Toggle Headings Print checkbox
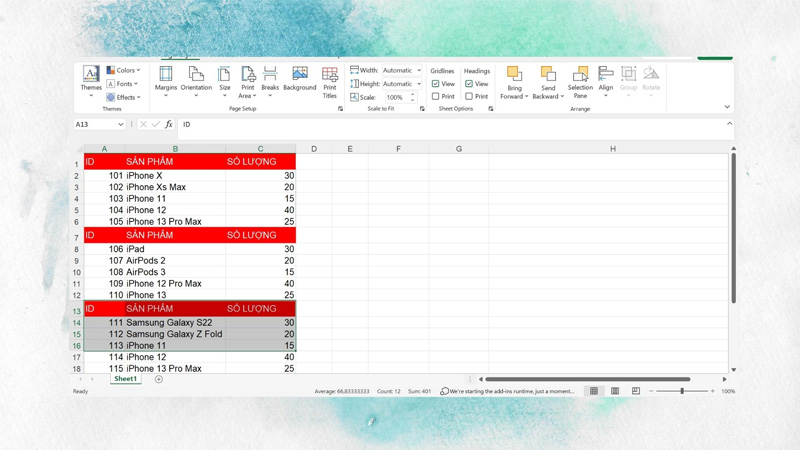The height and width of the screenshot is (450, 800). pos(469,96)
